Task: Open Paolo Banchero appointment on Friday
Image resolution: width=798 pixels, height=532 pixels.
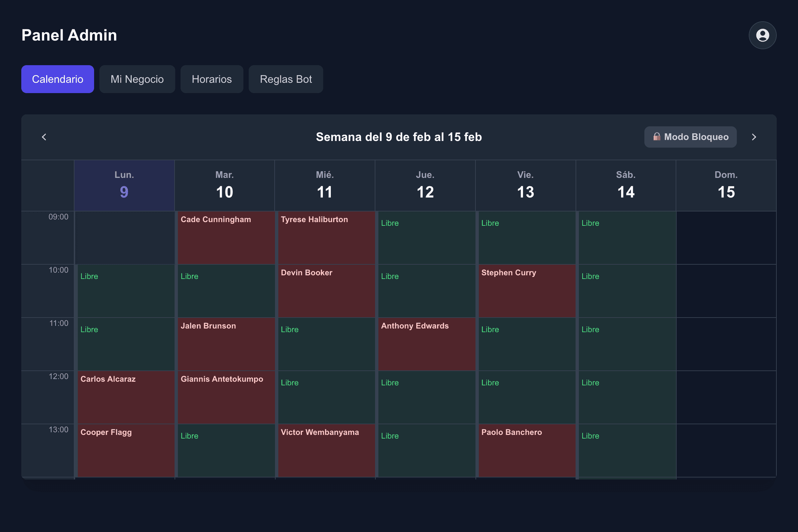Action: [527, 451]
